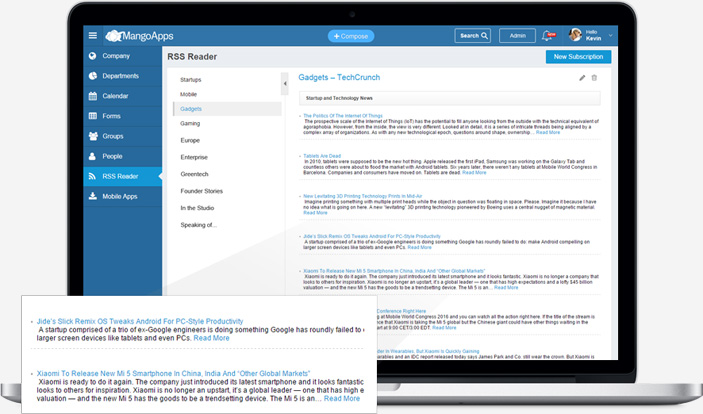This screenshot has height=414, width=703.
Task: Click the Admin button
Action: click(x=517, y=35)
